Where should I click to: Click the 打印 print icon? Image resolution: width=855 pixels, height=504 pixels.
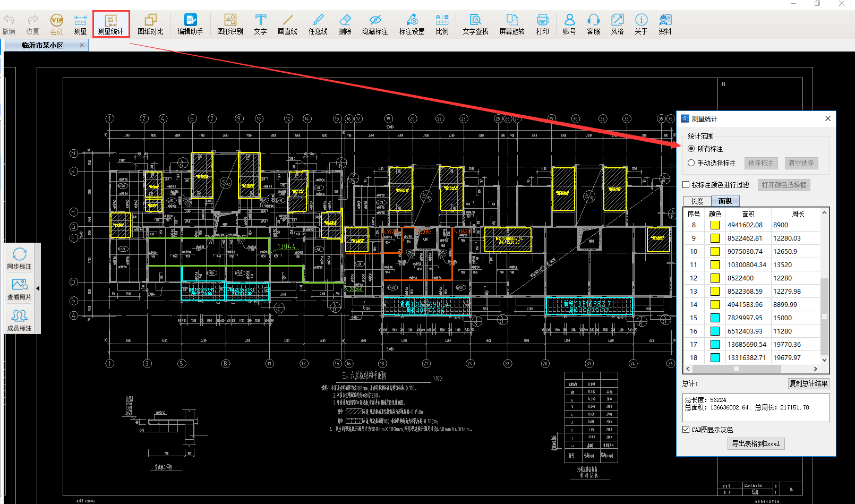point(542,24)
